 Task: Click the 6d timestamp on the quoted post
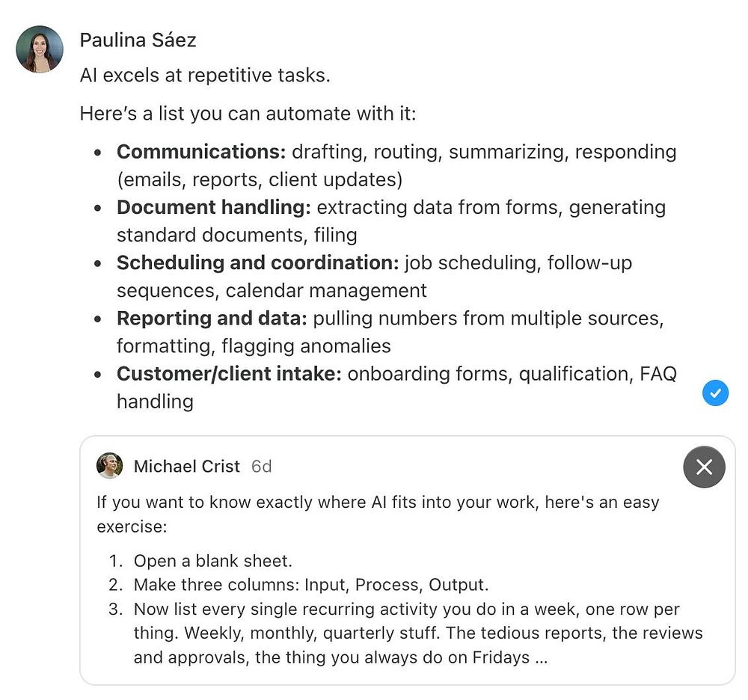(x=261, y=467)
